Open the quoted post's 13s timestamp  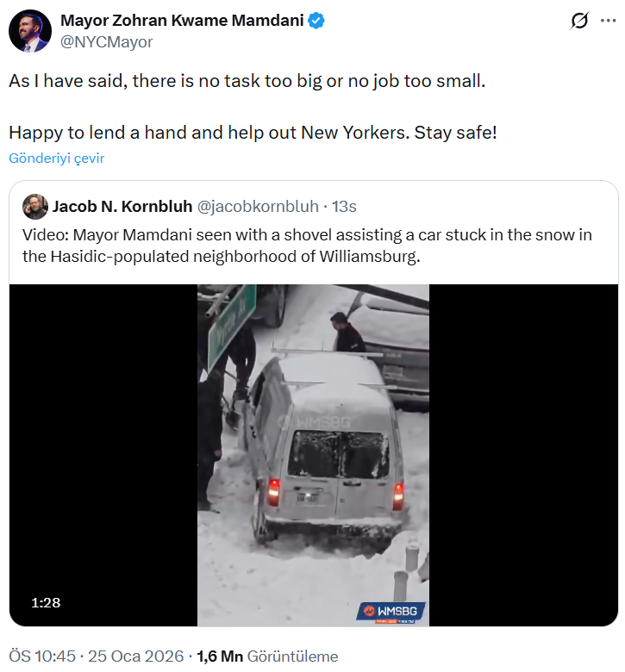(345, 207)
